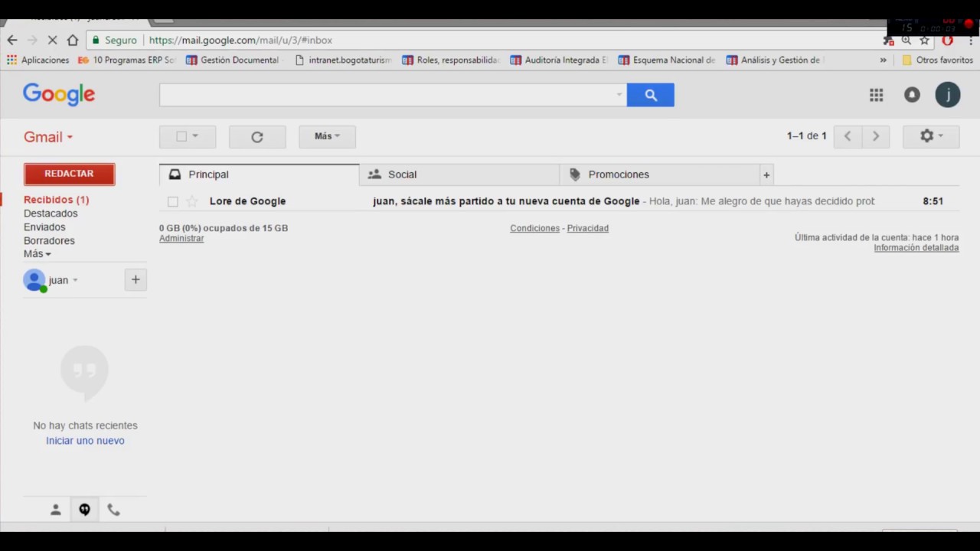Open the intranet.bogotaturismo bookmark
Viewport: 980px width, 551px height.
click(343, 60)
